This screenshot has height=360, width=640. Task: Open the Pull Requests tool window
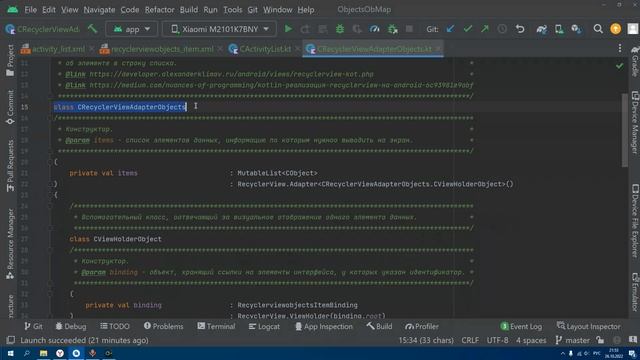[10, 165]
